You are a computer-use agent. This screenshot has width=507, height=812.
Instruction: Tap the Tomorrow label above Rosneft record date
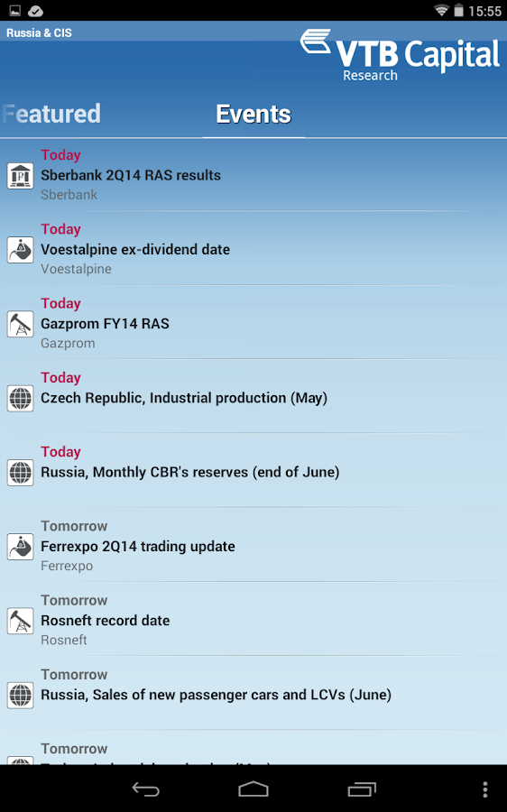pos(74,600)
